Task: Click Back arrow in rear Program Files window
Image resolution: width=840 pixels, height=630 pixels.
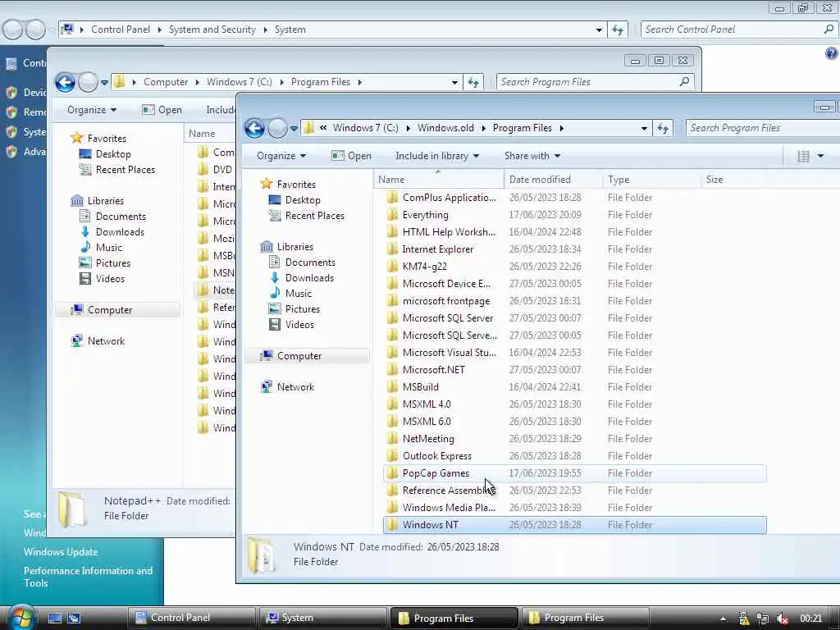Action: 66,82
